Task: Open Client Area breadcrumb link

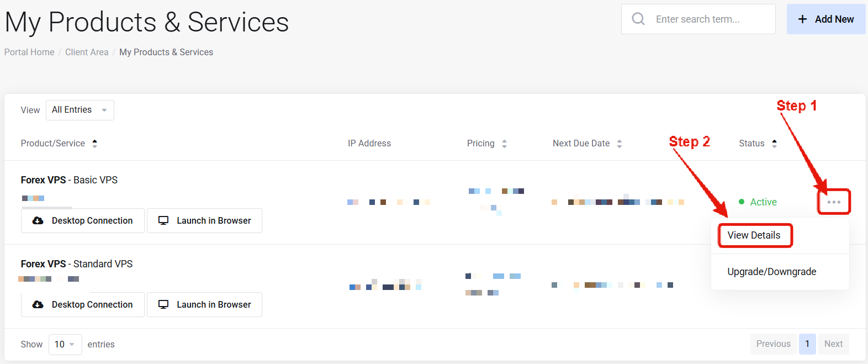Action: click(x=87, y=52)
